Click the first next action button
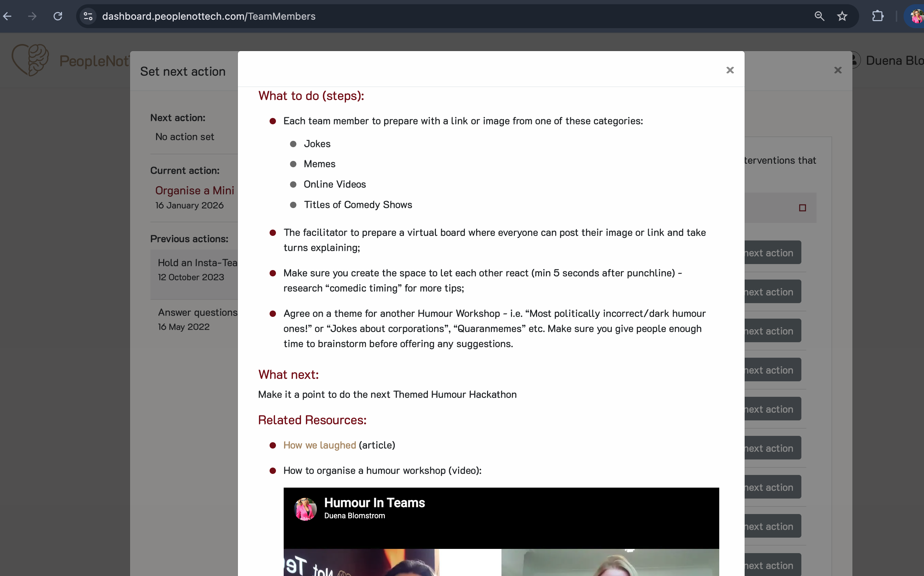This screenshot has width=924, height=576. pos(772,252)
